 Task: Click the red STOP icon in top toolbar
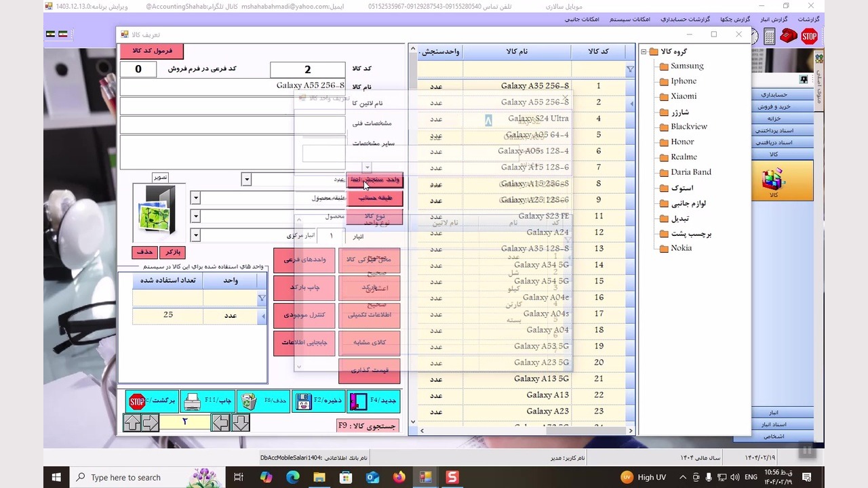click(809, 37)
